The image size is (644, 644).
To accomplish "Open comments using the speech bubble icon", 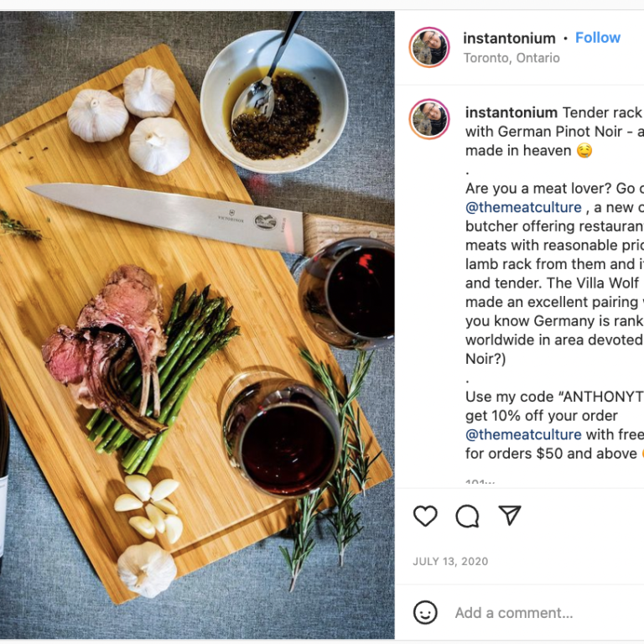I will pos(467,516).
